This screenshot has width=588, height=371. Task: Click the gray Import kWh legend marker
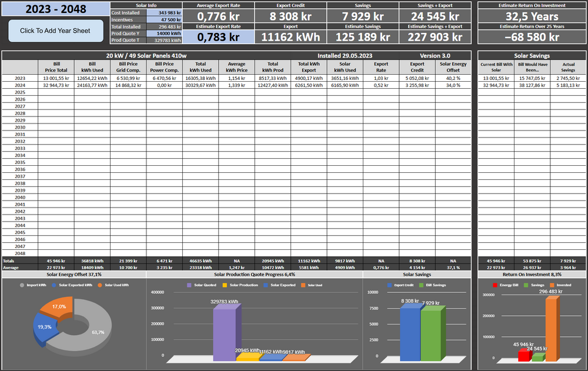(22, 285)
